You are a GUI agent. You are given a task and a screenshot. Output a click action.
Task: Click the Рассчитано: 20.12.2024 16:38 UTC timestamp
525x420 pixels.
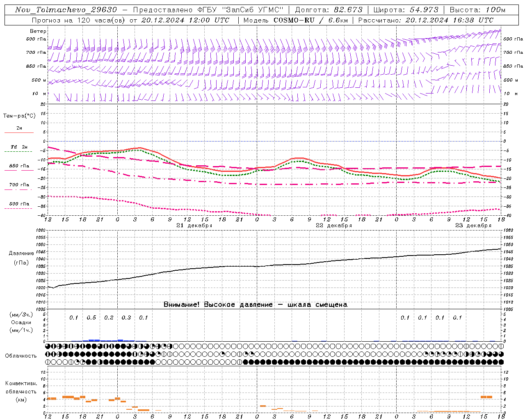(x=426, y=20)
